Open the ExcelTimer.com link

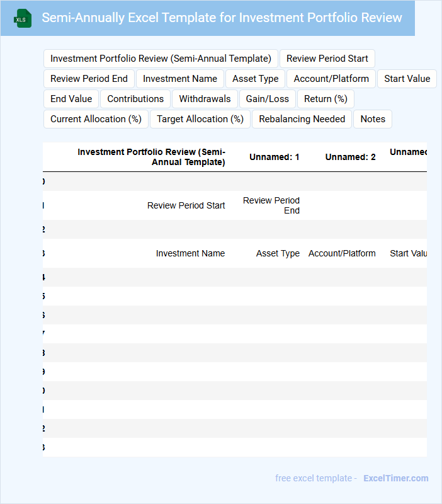[x=396, y=478]
